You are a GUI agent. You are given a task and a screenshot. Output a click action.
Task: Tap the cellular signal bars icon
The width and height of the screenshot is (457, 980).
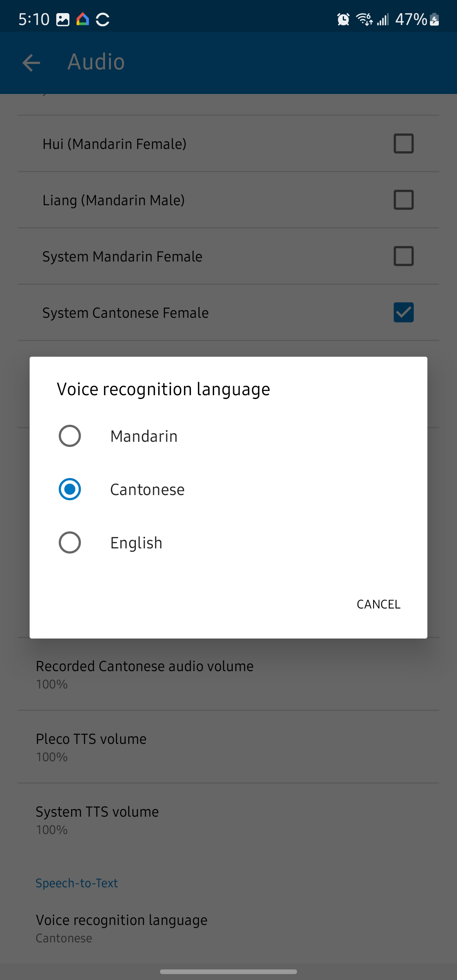pyautogui.click(x=383, y=19)
